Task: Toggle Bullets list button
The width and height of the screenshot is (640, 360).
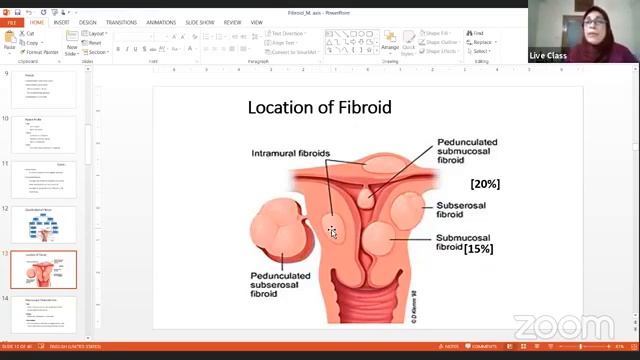Action: pyautogui.click(x=207, y=37)
